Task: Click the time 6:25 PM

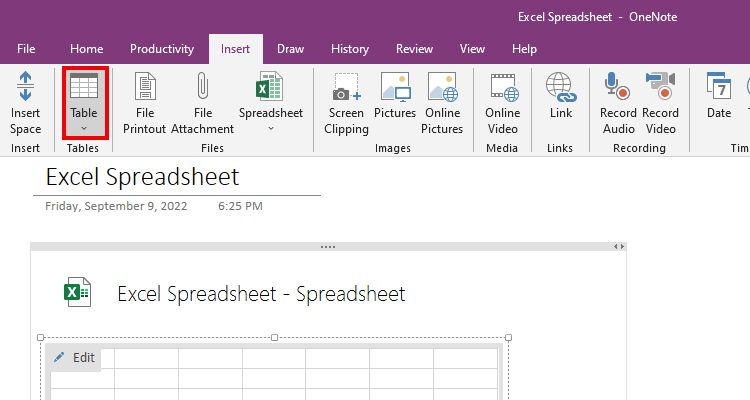Action: (x=240, y=206)
